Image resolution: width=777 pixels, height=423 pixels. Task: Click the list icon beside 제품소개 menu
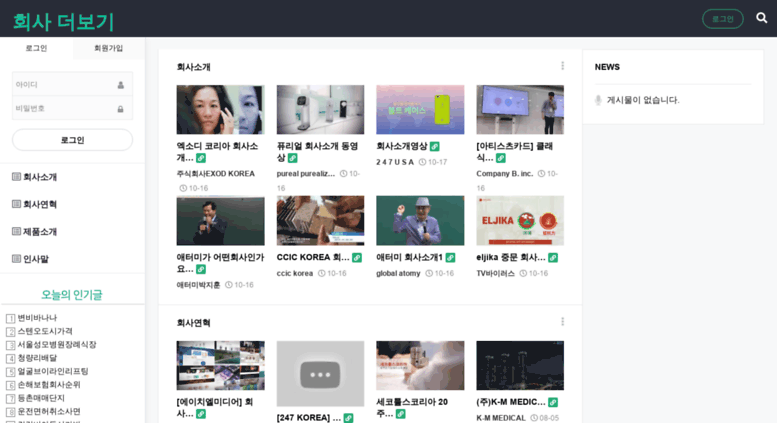(16, 231)
